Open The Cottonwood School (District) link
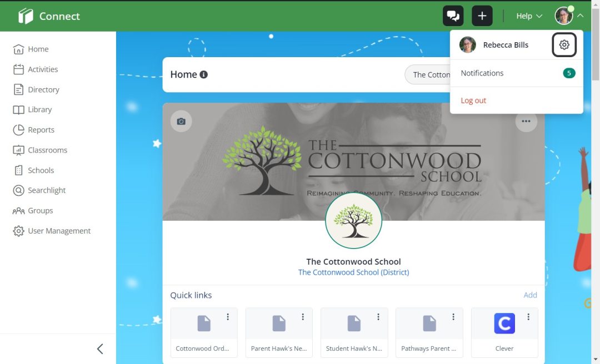 353,272
